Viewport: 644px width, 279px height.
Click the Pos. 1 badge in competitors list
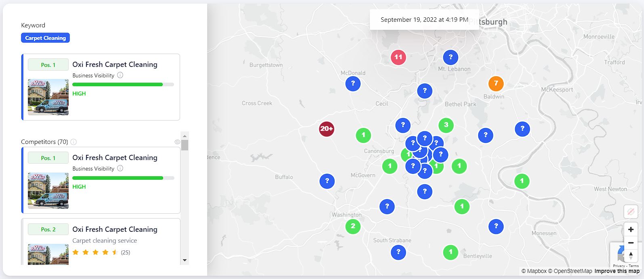click(48, 158)
